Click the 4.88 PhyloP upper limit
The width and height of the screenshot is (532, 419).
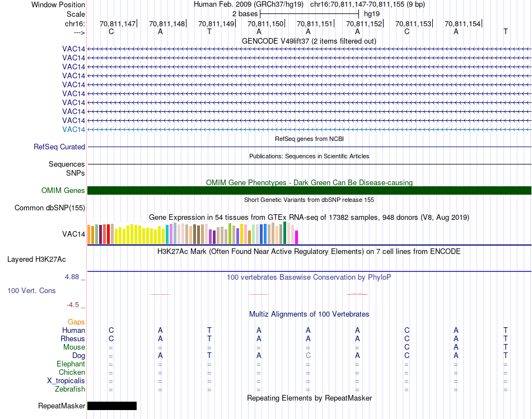[x=72, y=277]
